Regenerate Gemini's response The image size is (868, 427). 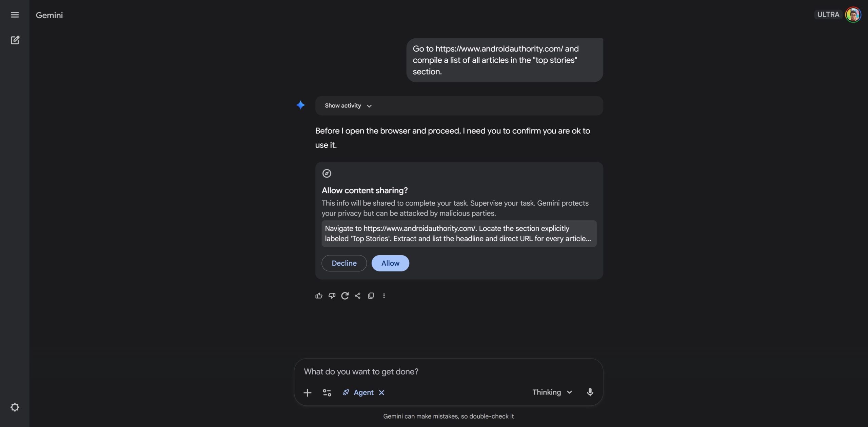pyautogui.click(x=344, y=296)
